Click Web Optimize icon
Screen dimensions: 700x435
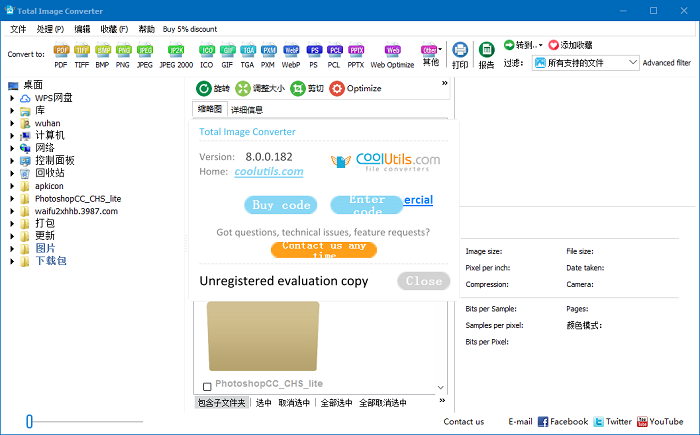392,50
